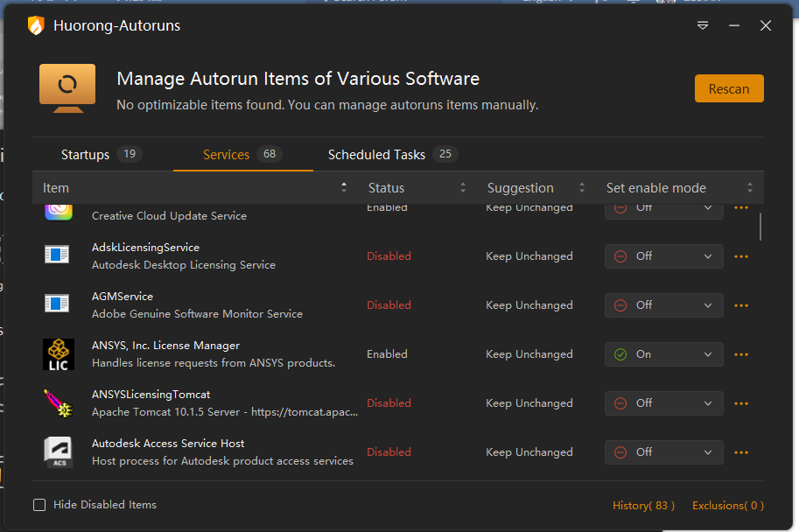Image resolution: width=799 pixels, height=532 pixels.
Task: Click Disabled status of ANSYSLicensingTomcat
Action: 389,403
